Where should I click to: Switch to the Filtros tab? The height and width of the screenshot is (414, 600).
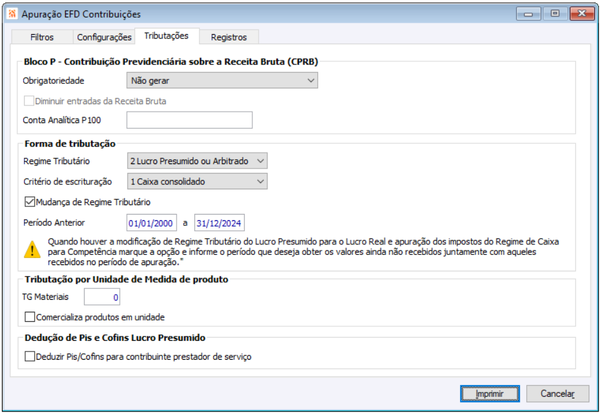coord(42,37)
